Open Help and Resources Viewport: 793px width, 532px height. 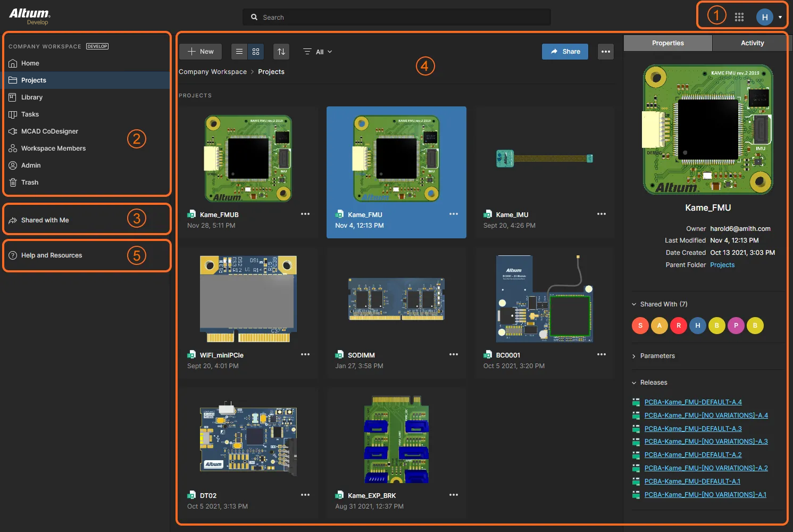point(52,255)
